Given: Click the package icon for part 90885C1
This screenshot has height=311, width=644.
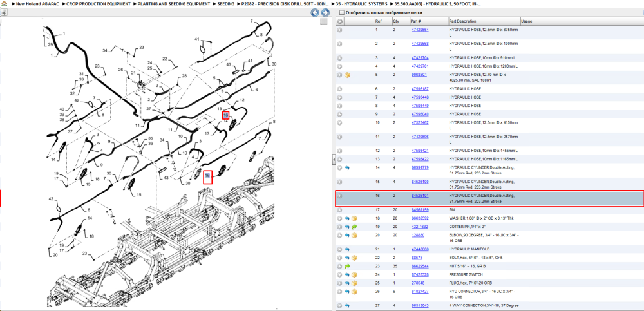Looking at the screenshot, I should coord(348,75).
